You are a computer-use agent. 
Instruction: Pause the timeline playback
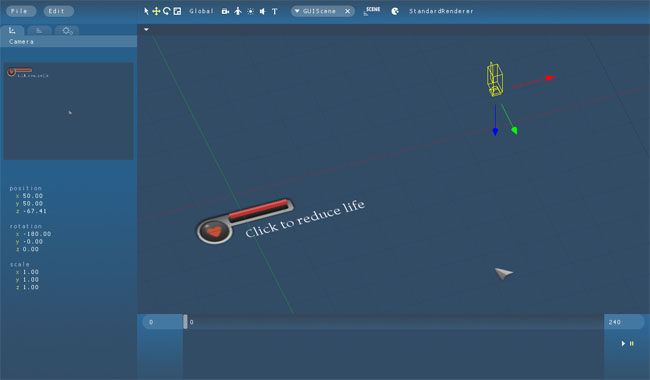tap(632, 344)
